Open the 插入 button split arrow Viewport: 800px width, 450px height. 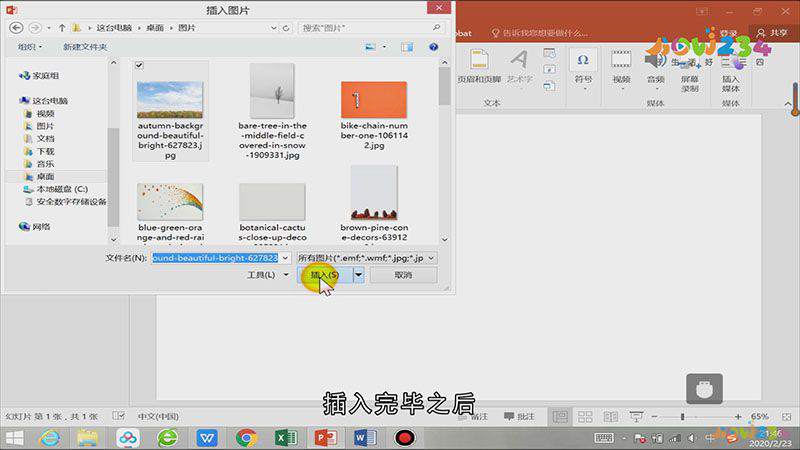(359, 275)
